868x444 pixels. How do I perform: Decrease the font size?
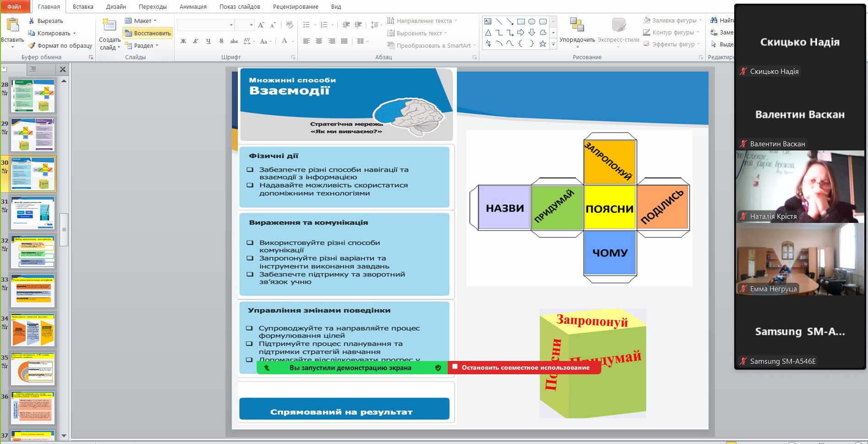tap(273, 25)
